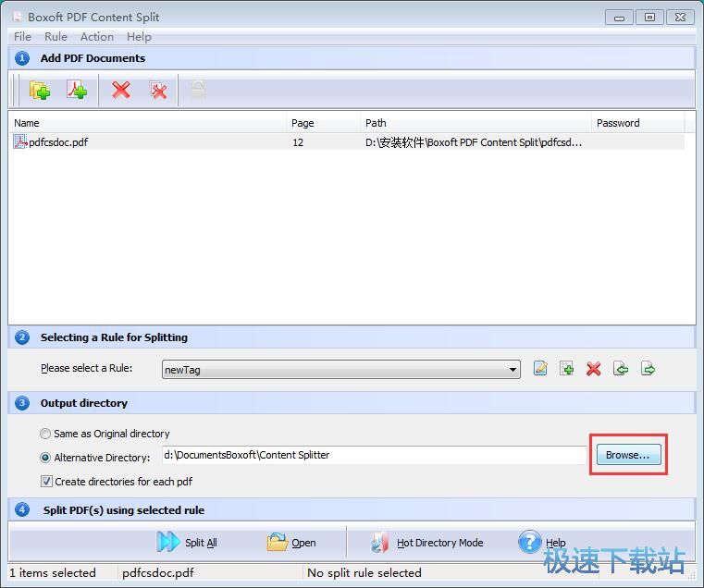Click the Split All button label

pyautogui.click(x=201, y=543)
